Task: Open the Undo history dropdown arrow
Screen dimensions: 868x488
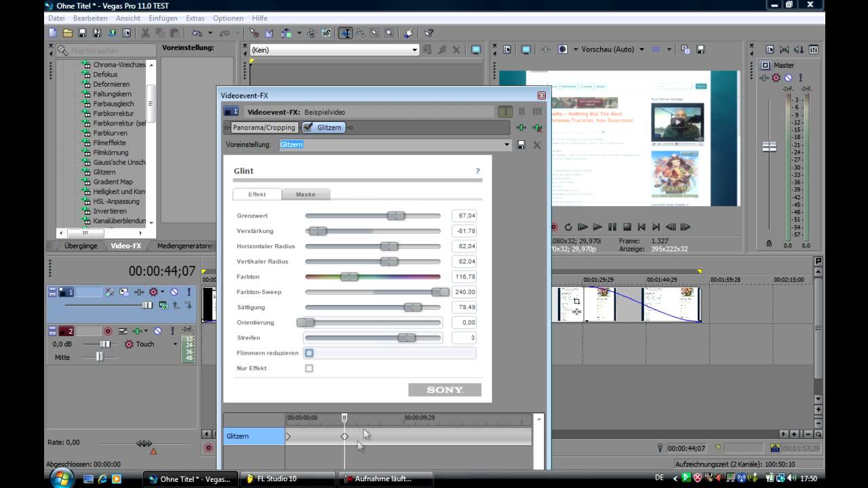Action: pos(210,33)
